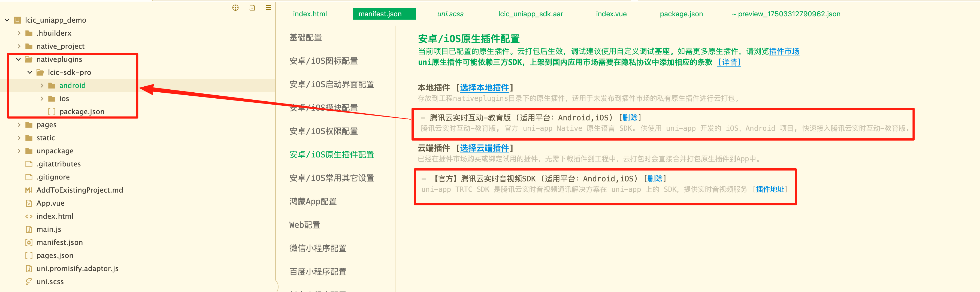
Task: Click the config icon of manifest.json in tree
Action: tap(29, 243)
